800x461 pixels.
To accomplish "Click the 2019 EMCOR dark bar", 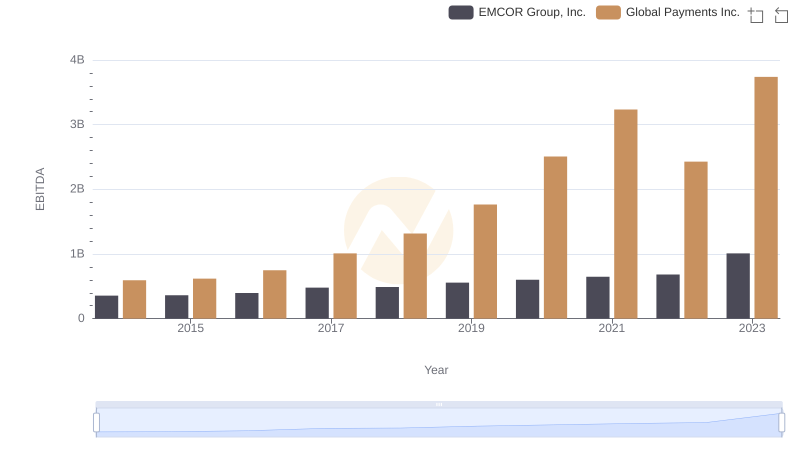I will tap(458, 300).
